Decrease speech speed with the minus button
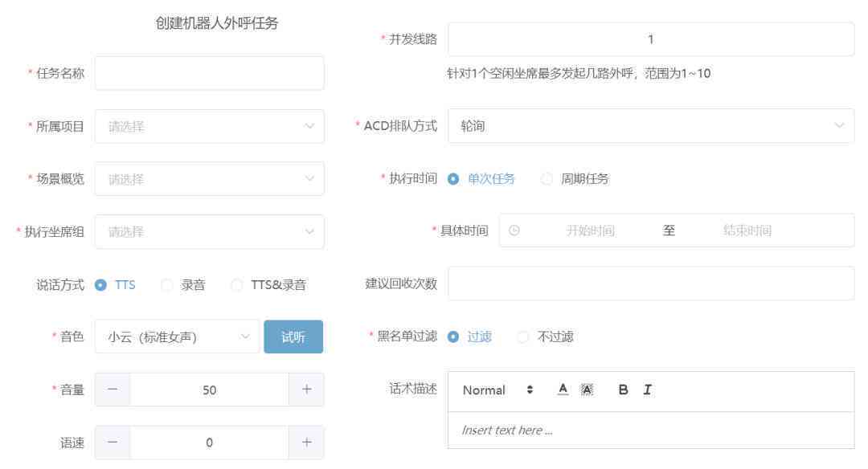Image resolution: width=868 pixels, height=469 pixels. pos(113,442)
